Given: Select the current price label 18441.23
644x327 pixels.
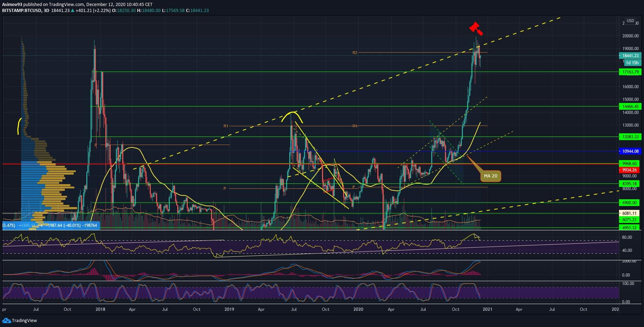Looking at the screenshot, I should coord(630,56).
